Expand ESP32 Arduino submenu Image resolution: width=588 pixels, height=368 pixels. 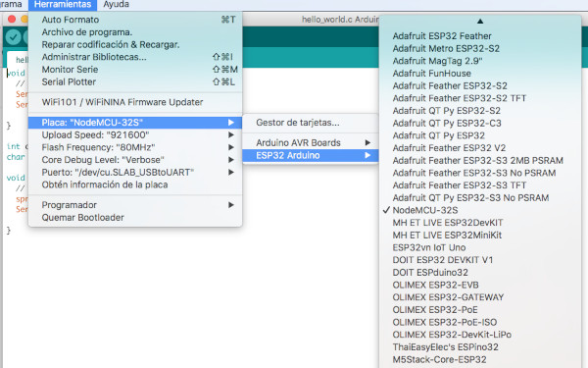point(310,155)
